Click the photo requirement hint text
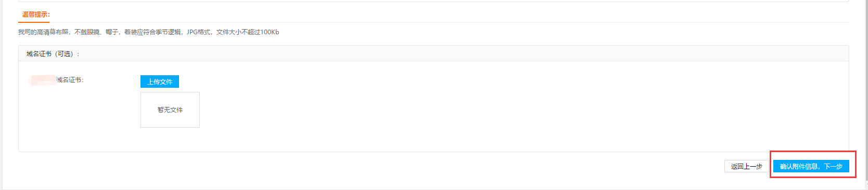The height and width of the screenshot is (190, 868). 148,32
